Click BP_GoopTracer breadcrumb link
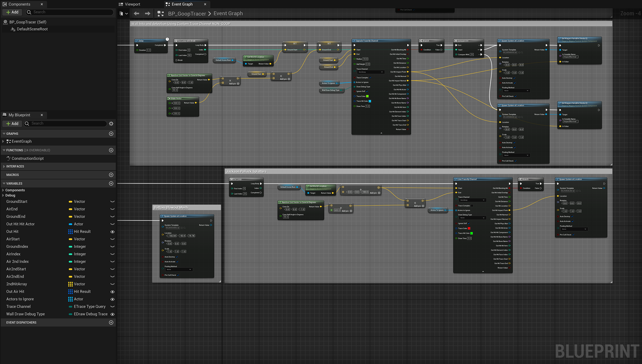Viewport: 642px width, 364px height. [x=187, y=14]
